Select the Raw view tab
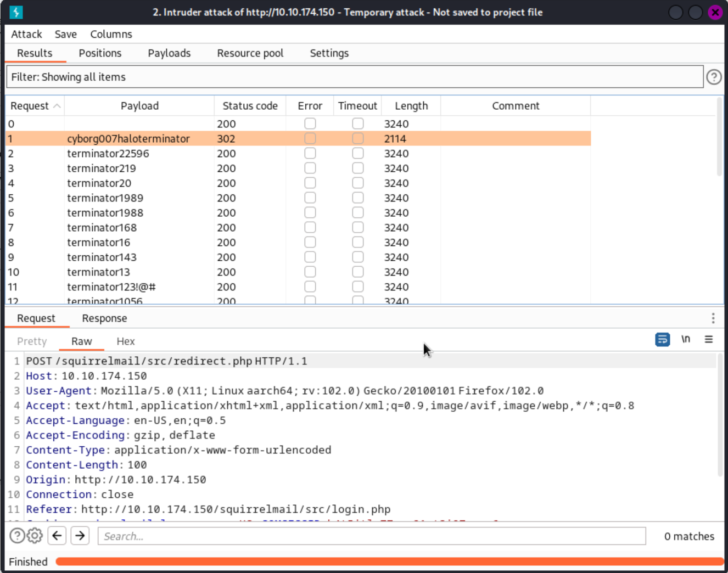Viewport: 728px width, 573px height. click(82, 341)
